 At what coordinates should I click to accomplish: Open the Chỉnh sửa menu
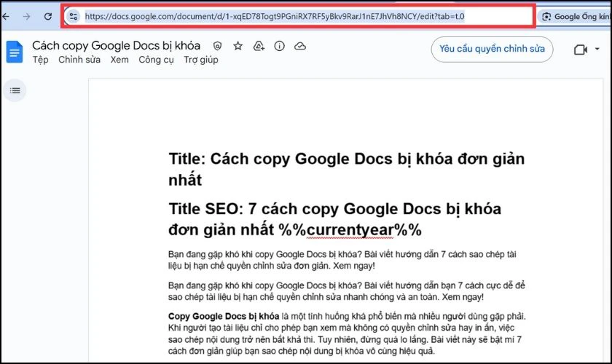coord(79,60)
